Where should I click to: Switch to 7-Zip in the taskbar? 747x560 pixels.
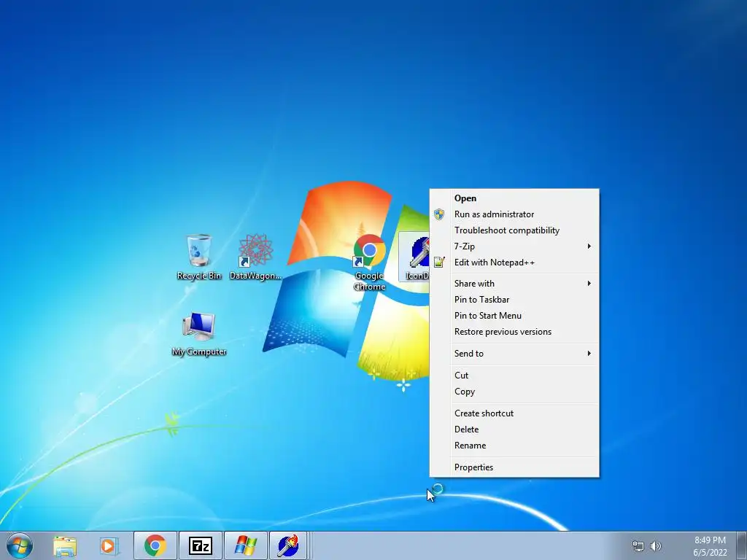point(200,546)
